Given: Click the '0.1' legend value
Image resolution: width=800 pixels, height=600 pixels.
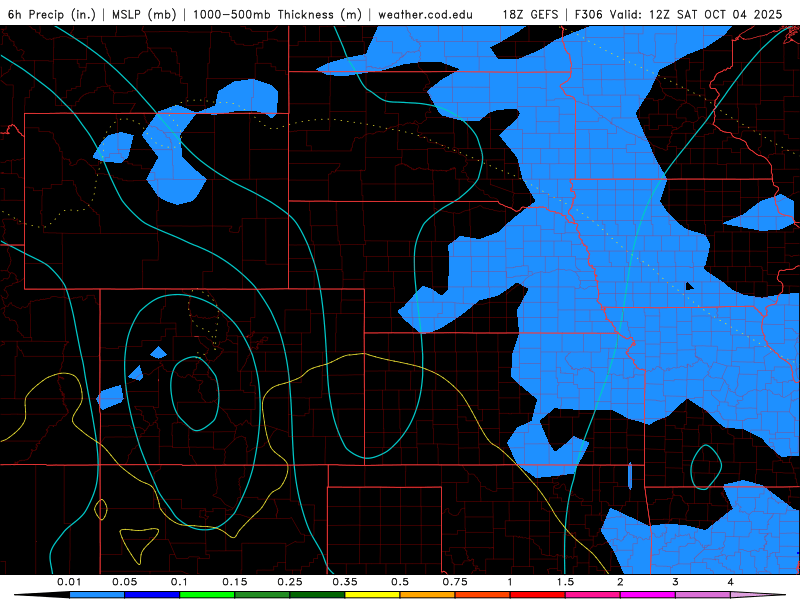Looking at the screenshot, I should (179, 582).
